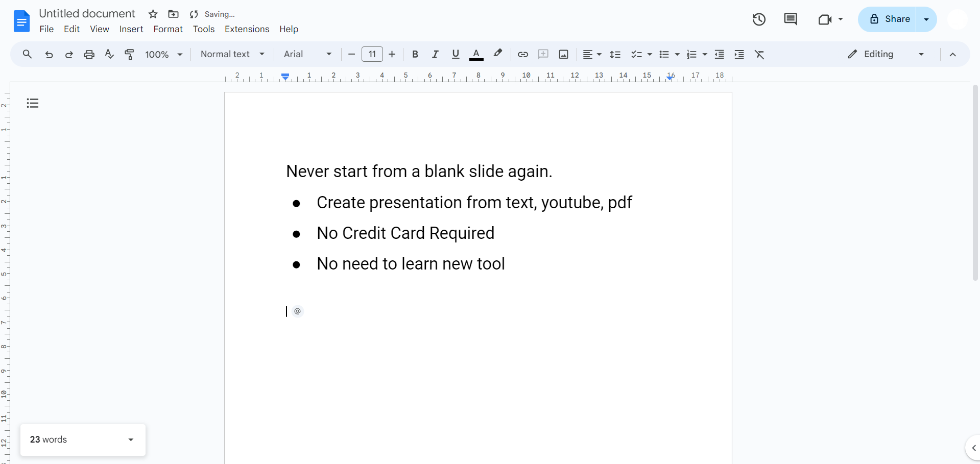Image resolution: width=980 pixels, height=464 pixels.
Task: Open the Arial font dropdown
Action: (307, 54)
